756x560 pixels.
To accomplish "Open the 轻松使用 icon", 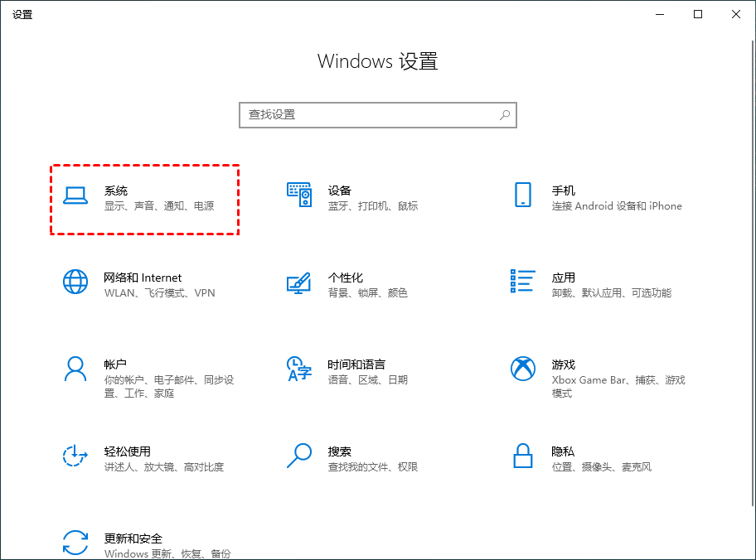I will 75,456.
